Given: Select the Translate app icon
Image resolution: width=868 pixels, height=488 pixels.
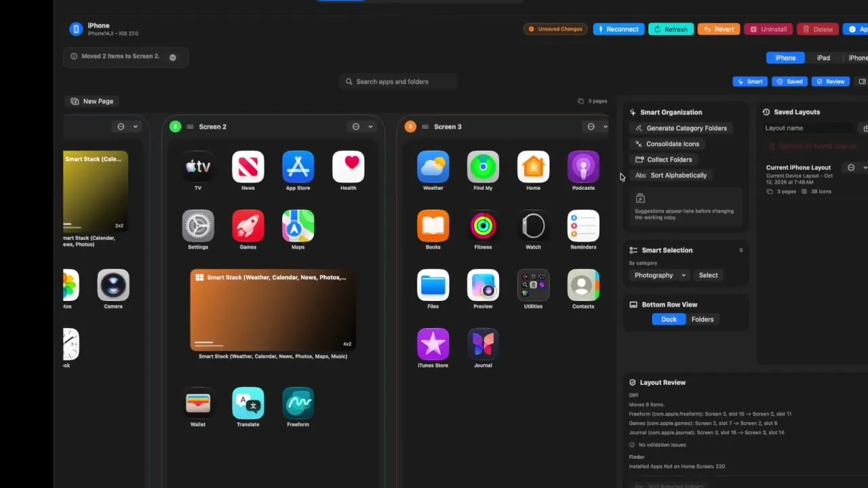Looking at the screenshot, I should (x=248, y=403).
